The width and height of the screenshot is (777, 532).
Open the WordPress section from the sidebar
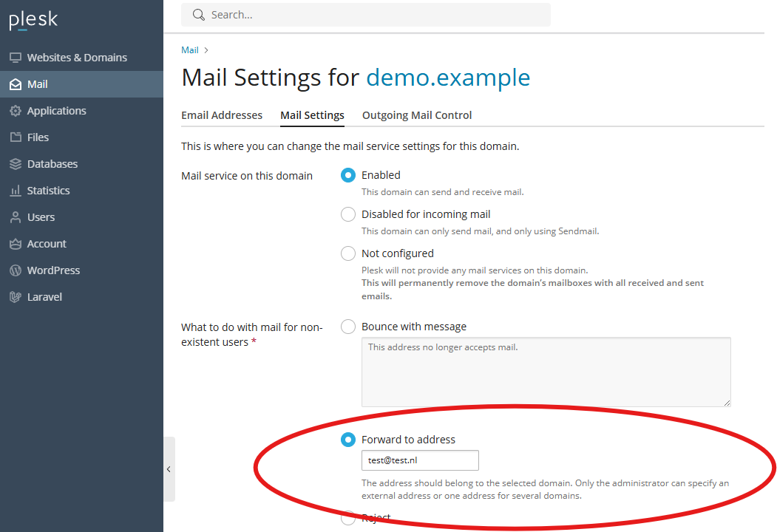tap(16, 270)
